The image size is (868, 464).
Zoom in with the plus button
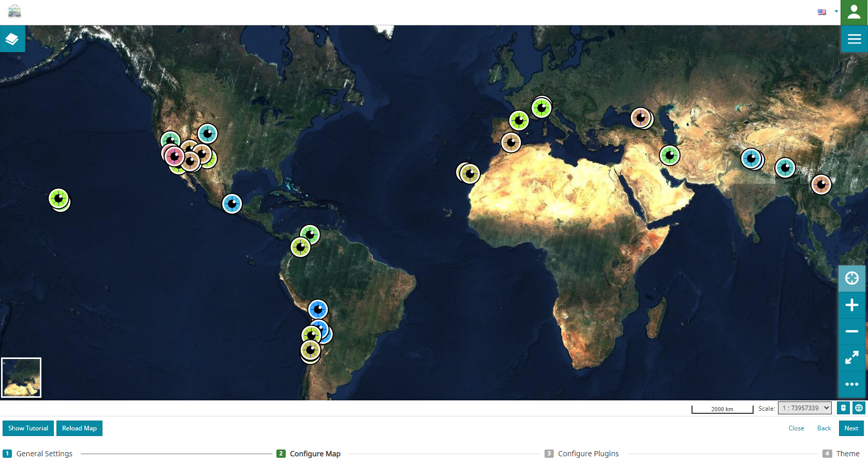click(851, 305)
